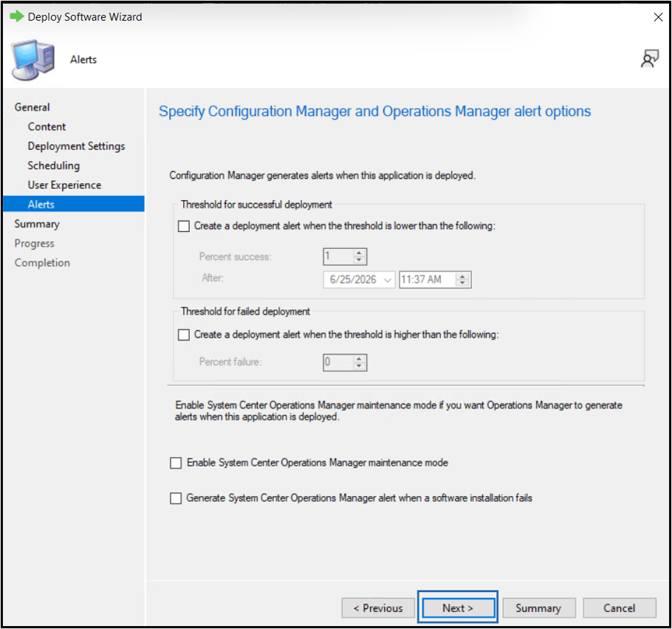672x629 pixels.
Task: Click the < Previous button
Action: pos(378,608)
